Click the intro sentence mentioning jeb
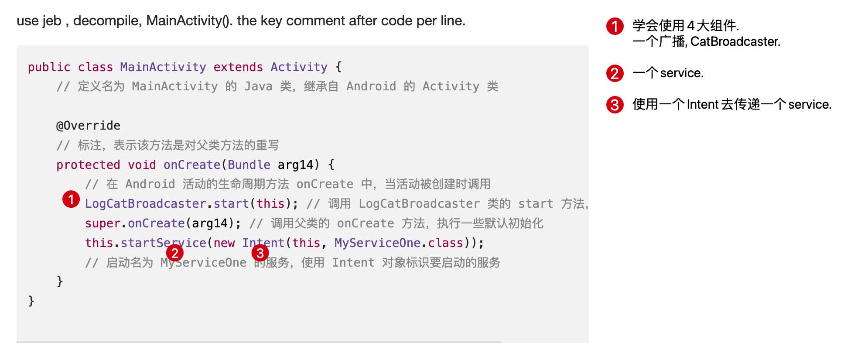868x343 pixels. pos(241,21)
